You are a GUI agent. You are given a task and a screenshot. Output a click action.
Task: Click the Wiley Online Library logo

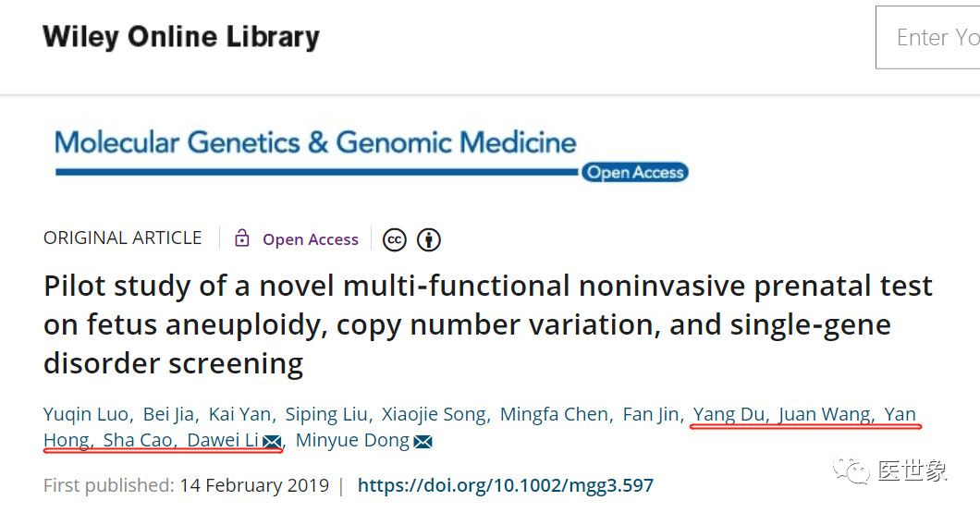pyautogui.click(x=181, y=37)
